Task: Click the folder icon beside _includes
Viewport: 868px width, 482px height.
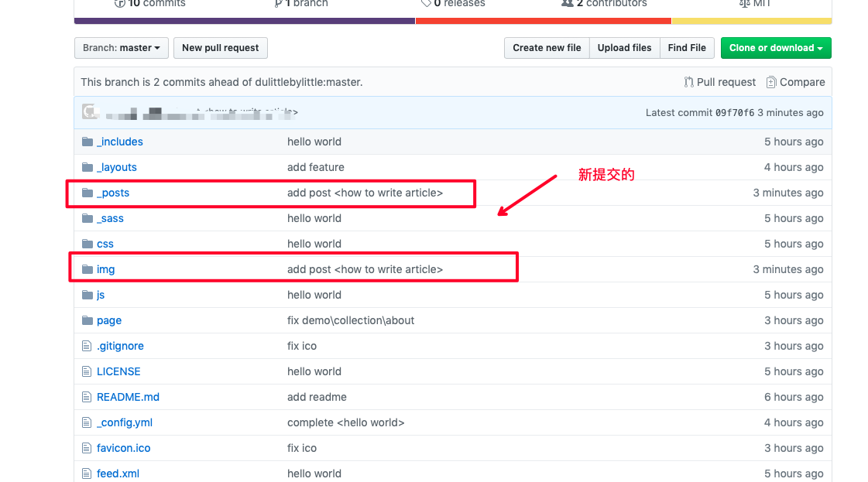Action: coord(87,142)
